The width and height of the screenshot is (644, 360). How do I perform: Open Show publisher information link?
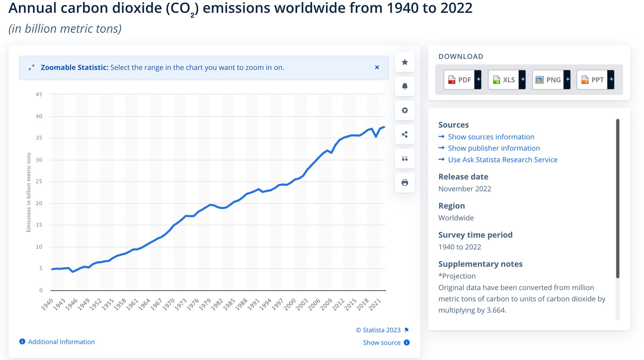[x=494, y=148]
